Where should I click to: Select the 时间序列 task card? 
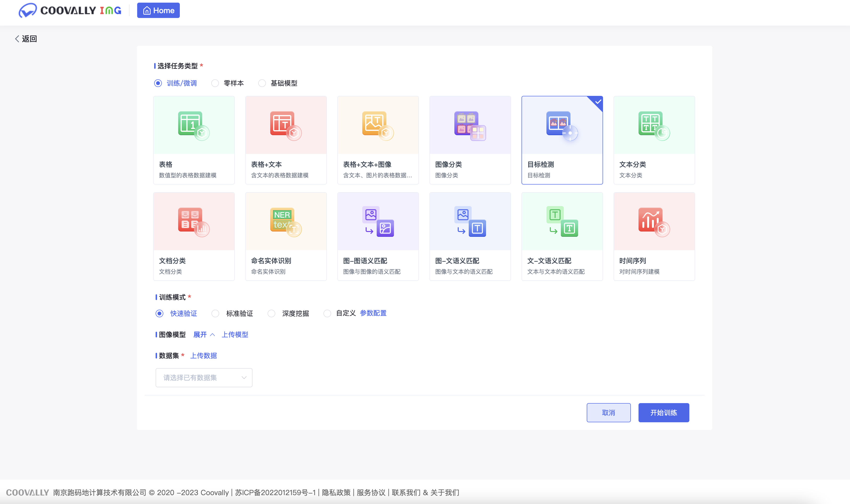[654, 236]
